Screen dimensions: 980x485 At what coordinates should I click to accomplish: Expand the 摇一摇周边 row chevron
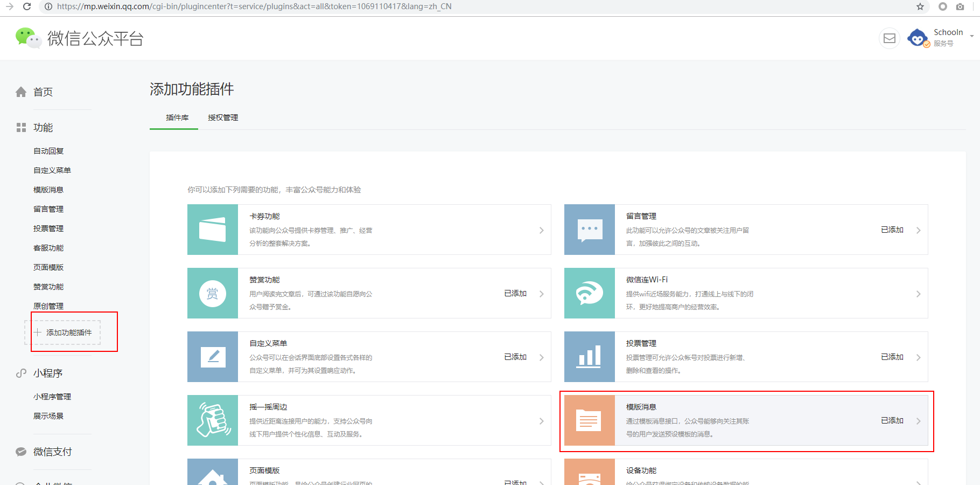542,421
